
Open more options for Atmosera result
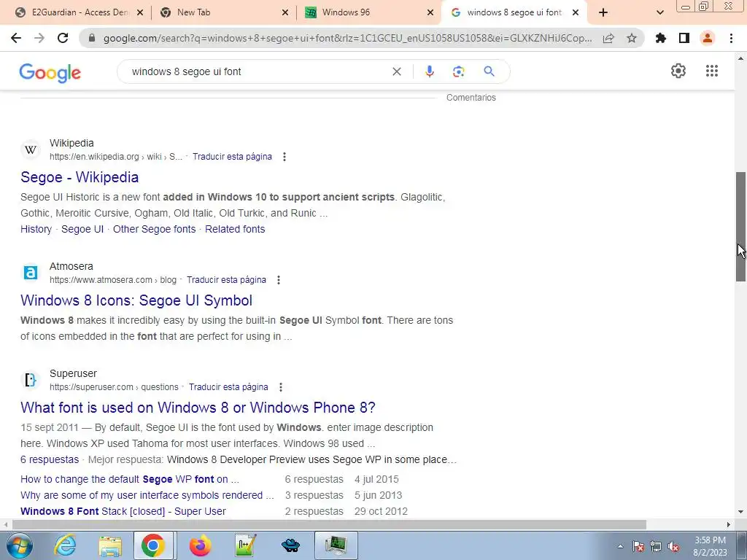[279, 280]
